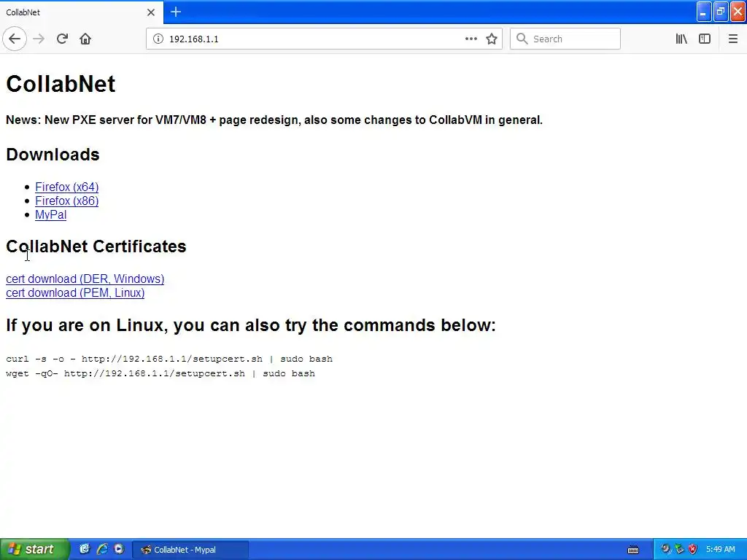Viewport: 747px width, 560px height.
Task: Click the address bar showing 192.168.1.1
Action: [x=314, y=39]
